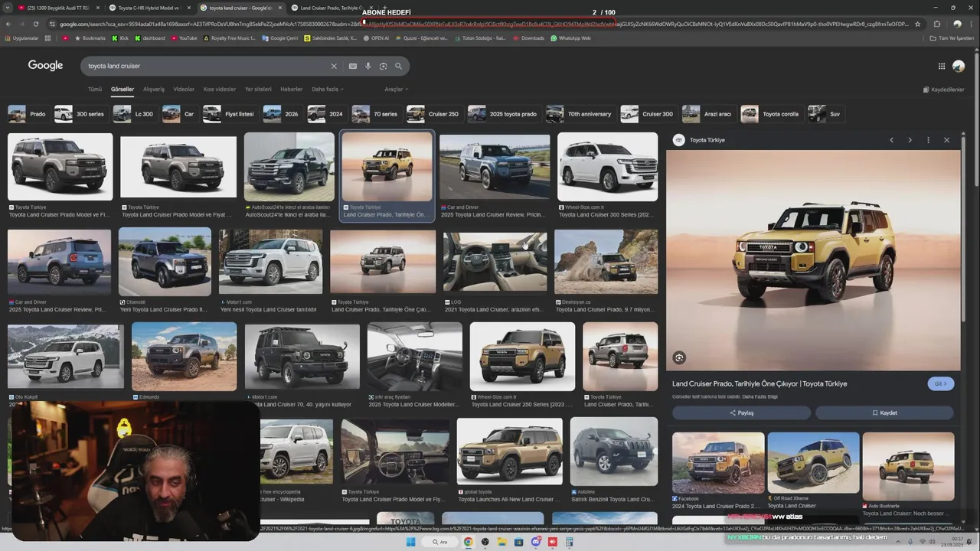Open the AutoScout24 black Land Cruiser thumbnail
The image size is (980, 551).
pyautogui.click(x=289, y=168)
